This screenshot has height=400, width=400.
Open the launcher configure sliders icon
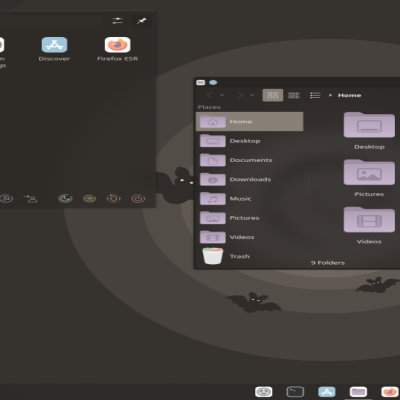(117, 21)
